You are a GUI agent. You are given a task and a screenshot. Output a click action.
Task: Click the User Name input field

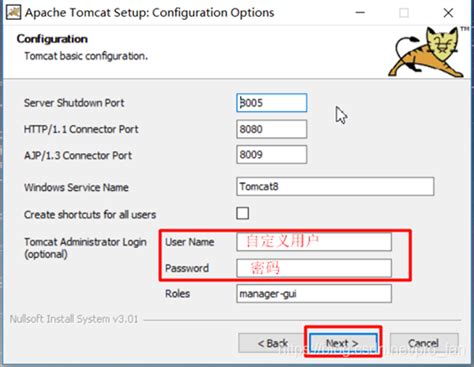[314, 241]
